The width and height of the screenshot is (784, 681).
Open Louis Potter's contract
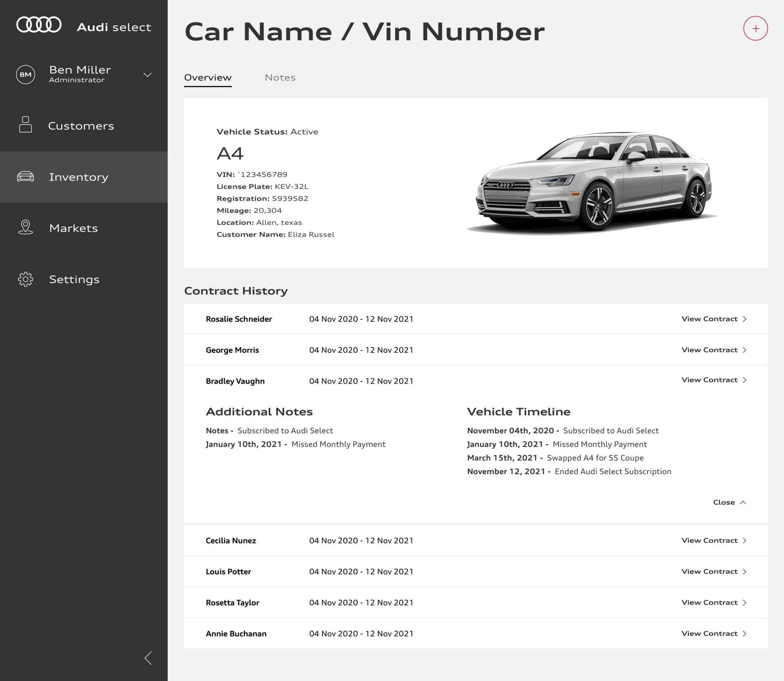click(x=713, y=571)
